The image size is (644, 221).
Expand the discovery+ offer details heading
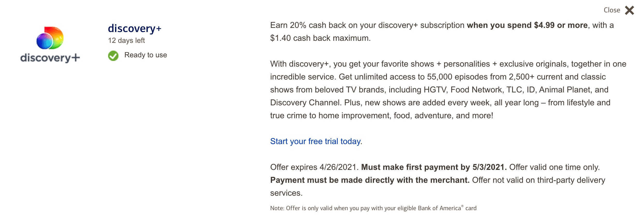click(135, 28)
